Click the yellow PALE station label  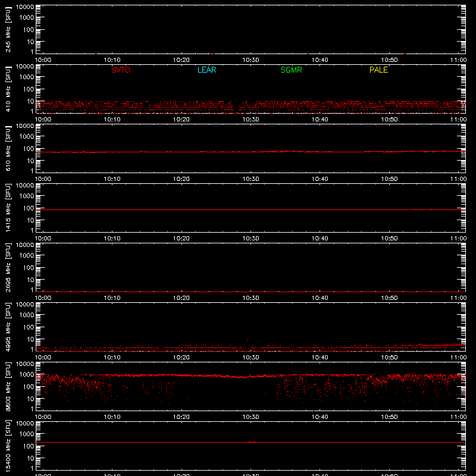378,70
